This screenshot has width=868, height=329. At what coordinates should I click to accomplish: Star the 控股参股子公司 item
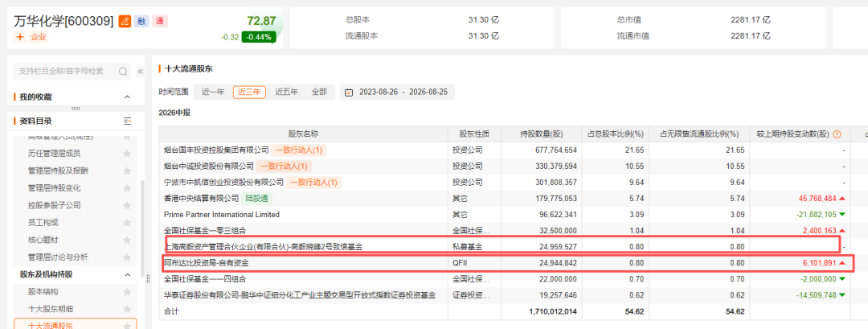(x=127, y=205)
